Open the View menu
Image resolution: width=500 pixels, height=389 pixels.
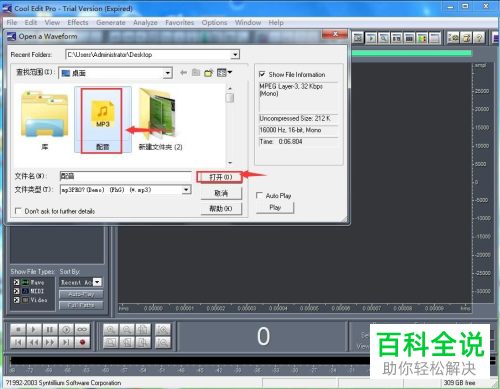52,23
